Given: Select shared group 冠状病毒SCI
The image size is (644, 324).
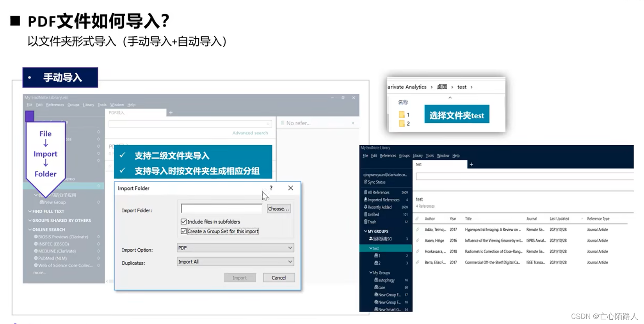Looking at the screenshot, I should (x=382, y=239).
